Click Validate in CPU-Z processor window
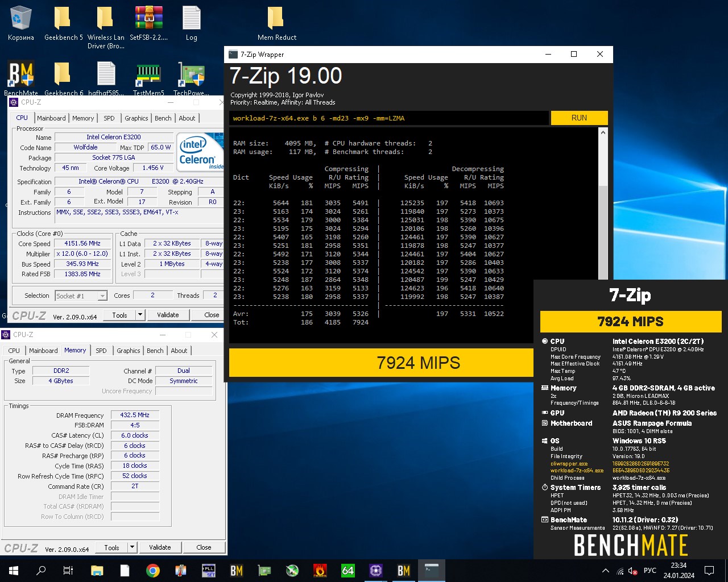The height and width of the screenshot is (582, 728). [x=168, y=314]
